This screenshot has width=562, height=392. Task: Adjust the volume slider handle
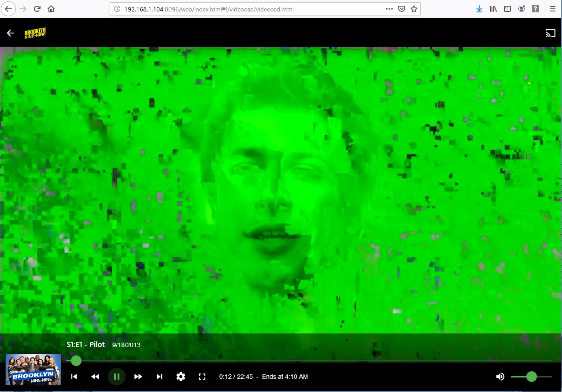(532, 377)
